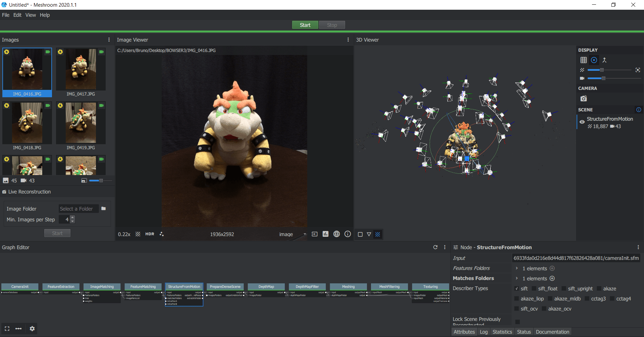644x337 pixels.
Task: Browse for the image folder
Action: pos(104,209)
